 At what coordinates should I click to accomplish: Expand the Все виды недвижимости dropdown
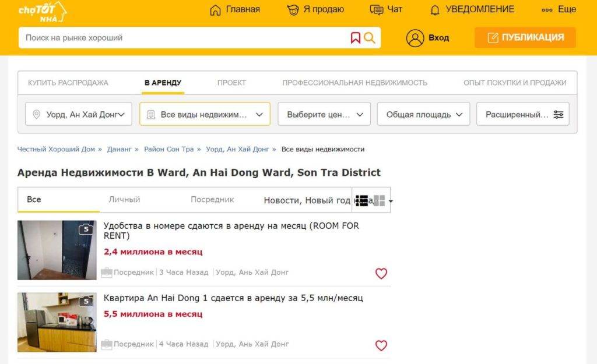205,114
